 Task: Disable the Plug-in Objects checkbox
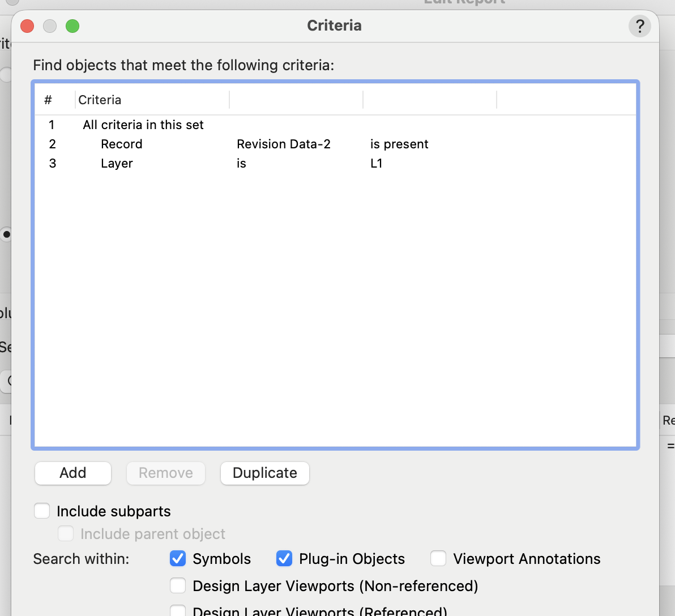(x=284, y=559)
